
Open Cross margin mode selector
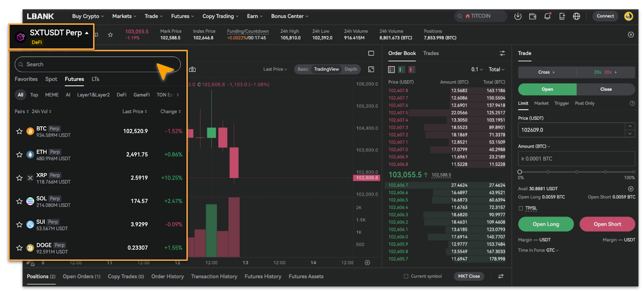[547, 72]
